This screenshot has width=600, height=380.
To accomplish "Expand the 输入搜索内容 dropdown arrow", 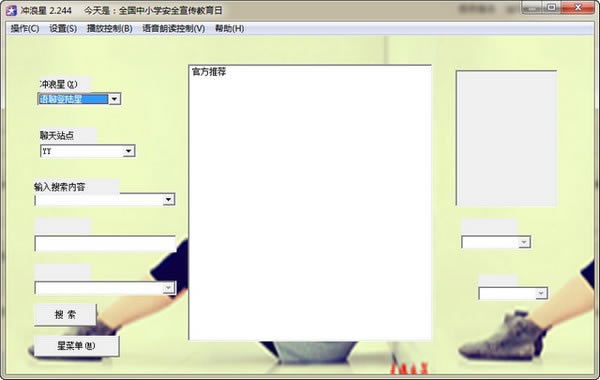I will (x=168, y=199).
